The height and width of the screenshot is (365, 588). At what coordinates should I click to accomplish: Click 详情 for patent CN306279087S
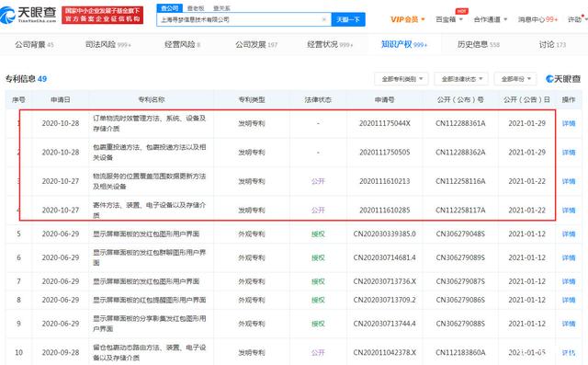(569, 281)
